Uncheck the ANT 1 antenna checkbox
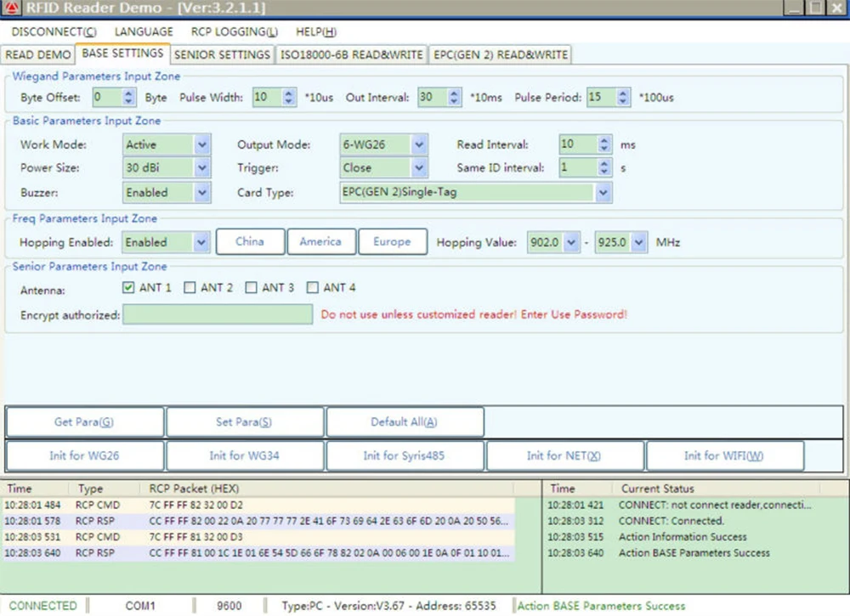Image resolution: width=850 pixels, height=616 pixels. pos(128,288)
